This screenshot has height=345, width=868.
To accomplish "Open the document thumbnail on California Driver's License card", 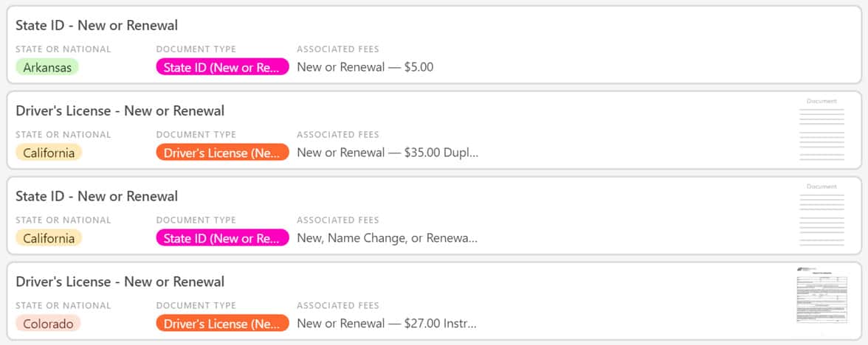I will [822, 130].
